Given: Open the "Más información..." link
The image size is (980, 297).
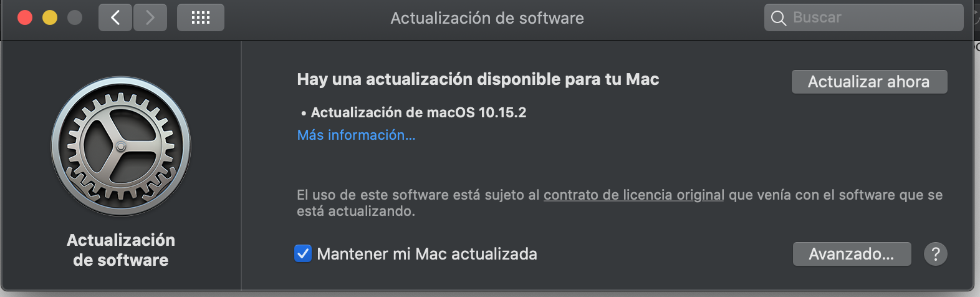Looking at the screenshot, I should (x=356, y=135).
